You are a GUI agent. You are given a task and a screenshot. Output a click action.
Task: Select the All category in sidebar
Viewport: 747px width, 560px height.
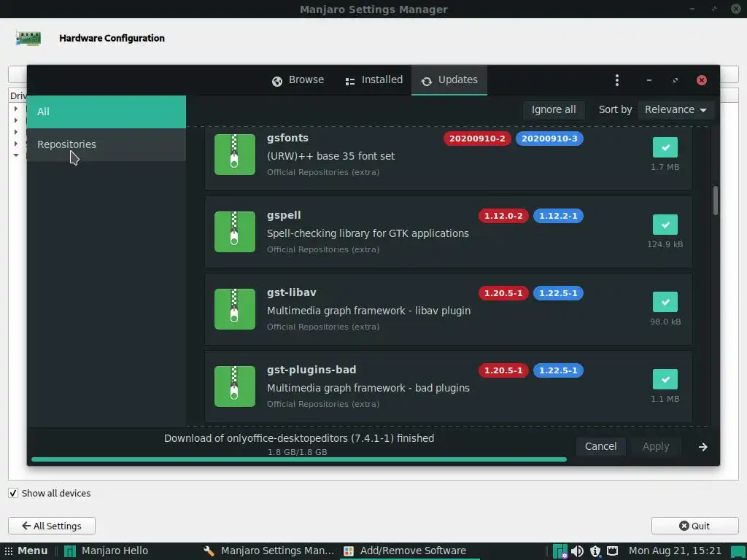click(x=107, y=112)
